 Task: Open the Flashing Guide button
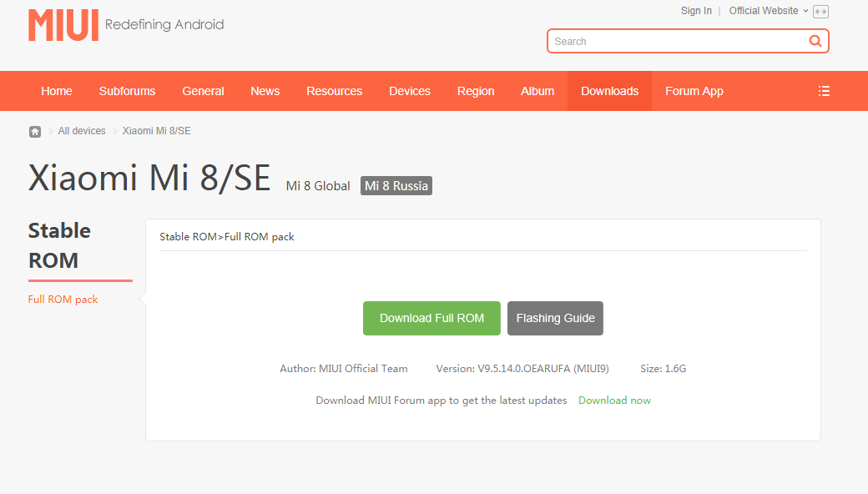555,318
